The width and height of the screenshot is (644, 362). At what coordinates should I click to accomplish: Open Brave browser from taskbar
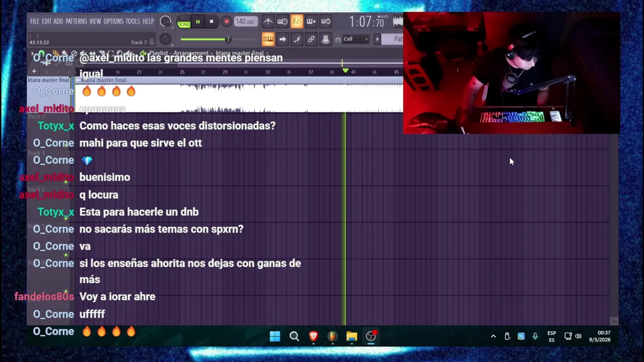click(x=313, y=336)
